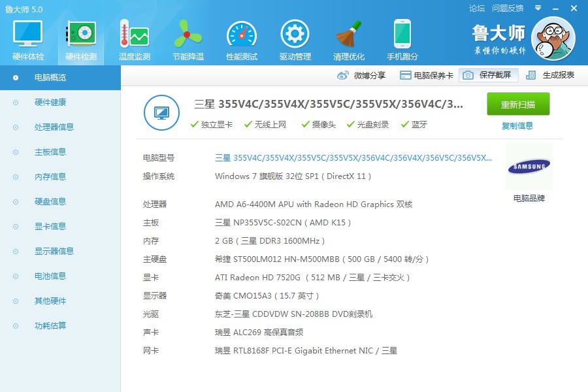
Task: Click the 保存截屏 save screenshot button
Action: click(489, 75)
